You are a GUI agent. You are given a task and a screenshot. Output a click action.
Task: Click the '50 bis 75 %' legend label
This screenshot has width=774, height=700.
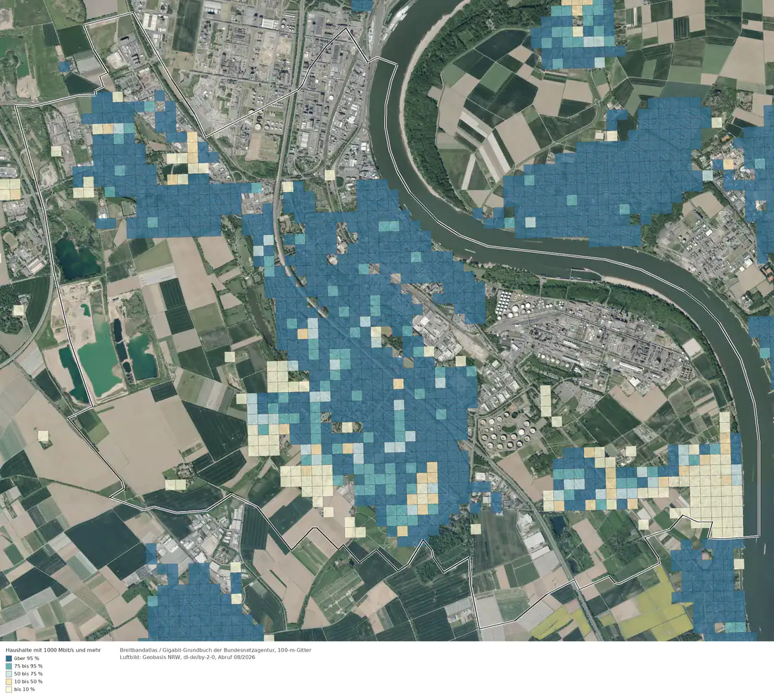(28, 674)
